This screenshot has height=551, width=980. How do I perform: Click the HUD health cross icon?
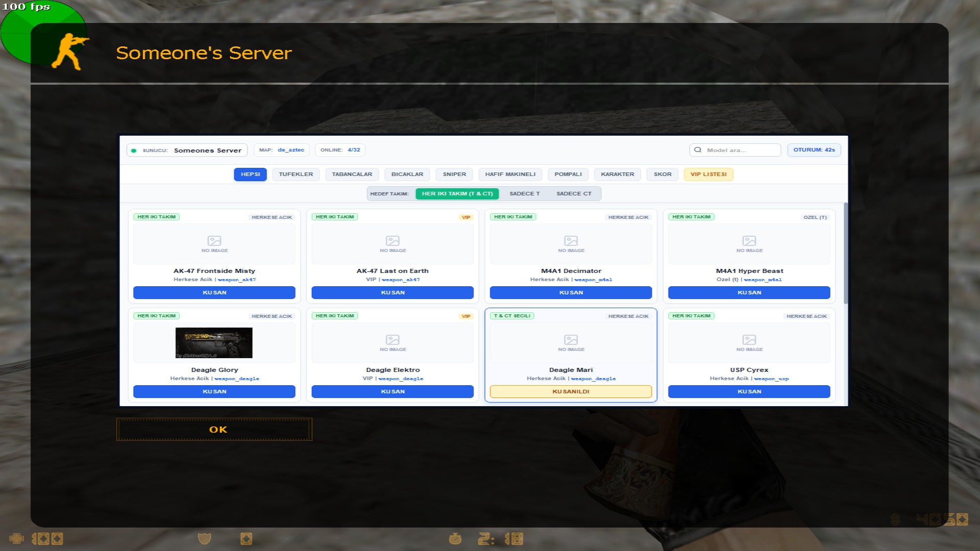[16, 539]
